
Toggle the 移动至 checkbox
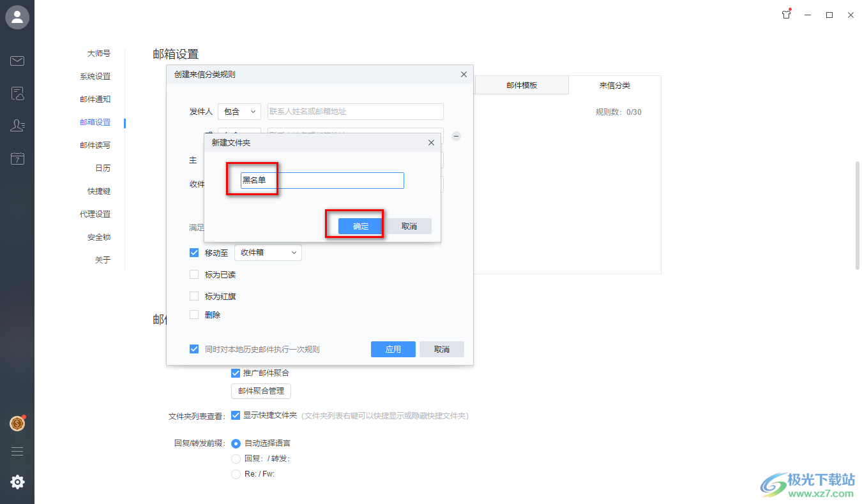(194, 253)
